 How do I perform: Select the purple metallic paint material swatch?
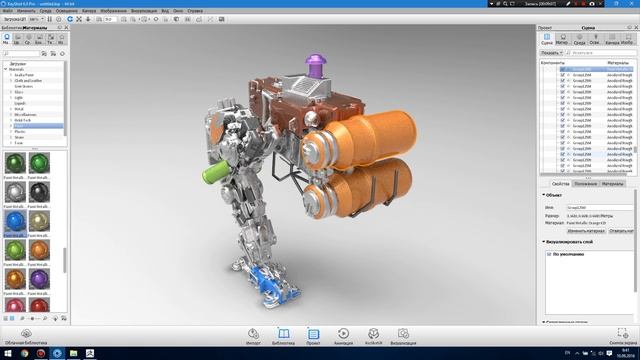(x=39, y=279)
